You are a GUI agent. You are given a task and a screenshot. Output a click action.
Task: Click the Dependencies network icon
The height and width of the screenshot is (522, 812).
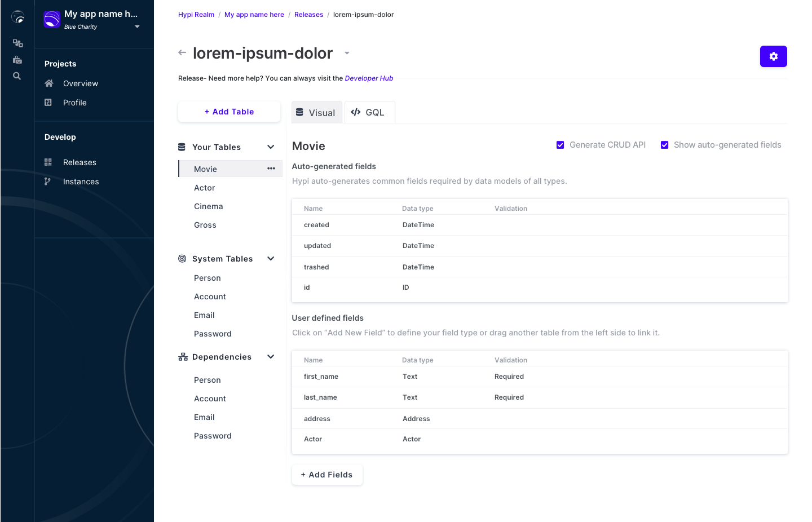pyautogui.click(x=183, y=357)
